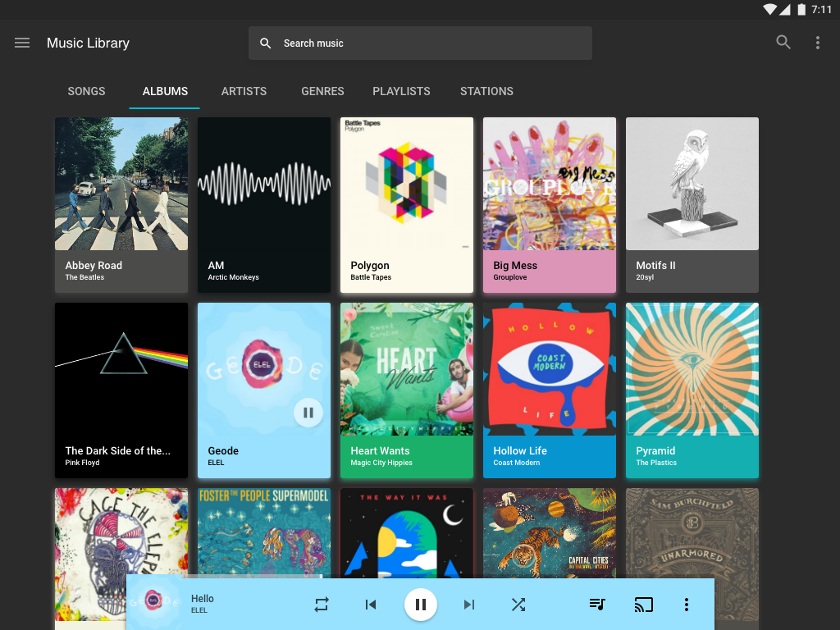
Task: Toggle repeat mode
Action: coord(322,605)
